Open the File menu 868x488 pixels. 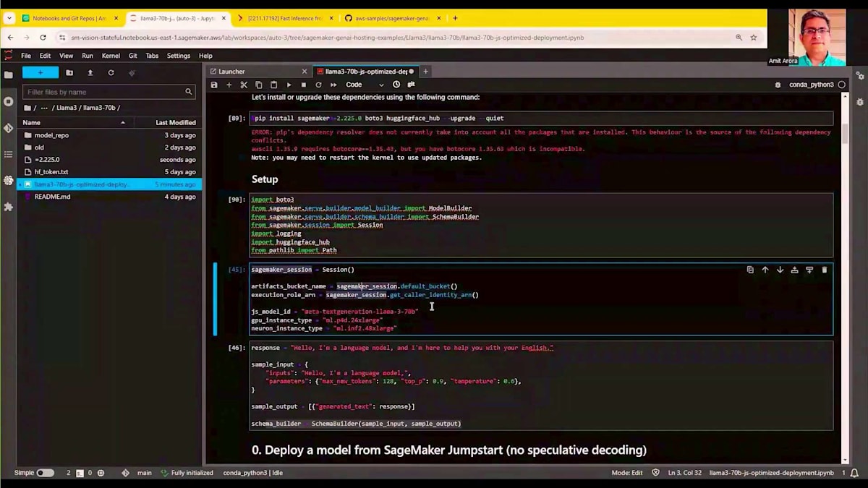(x=26, y=56)
